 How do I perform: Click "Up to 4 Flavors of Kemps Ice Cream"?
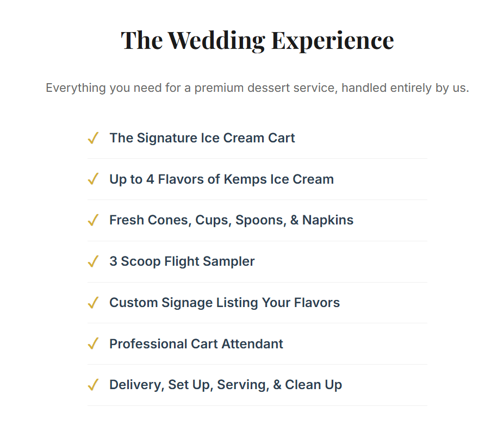[221, 179]
